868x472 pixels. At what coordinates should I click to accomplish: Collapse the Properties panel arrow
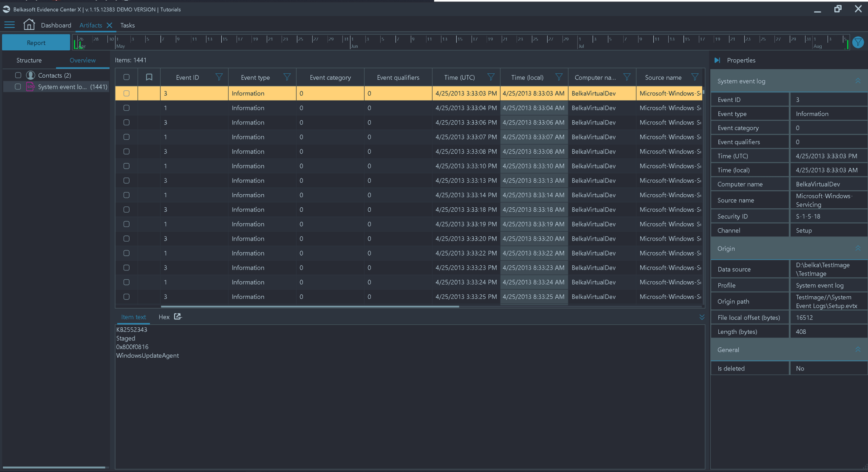point(717,60)
